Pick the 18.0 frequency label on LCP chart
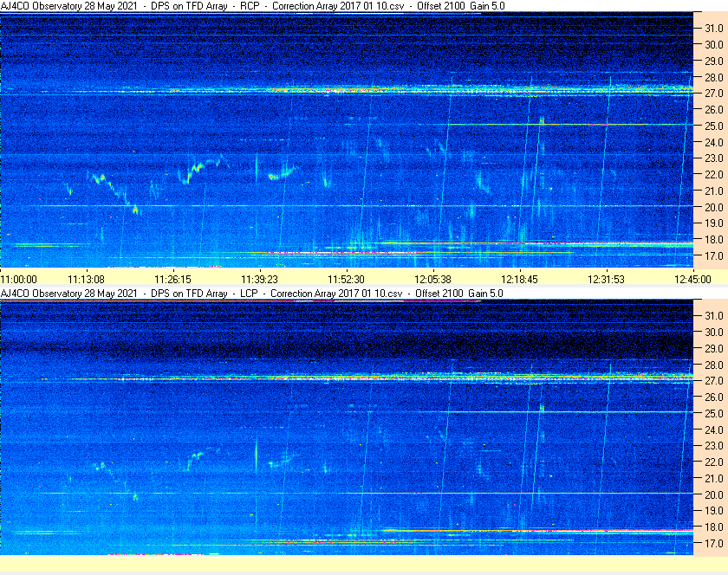The height and width of the screenshot is (575, 728). coord(714,527)
